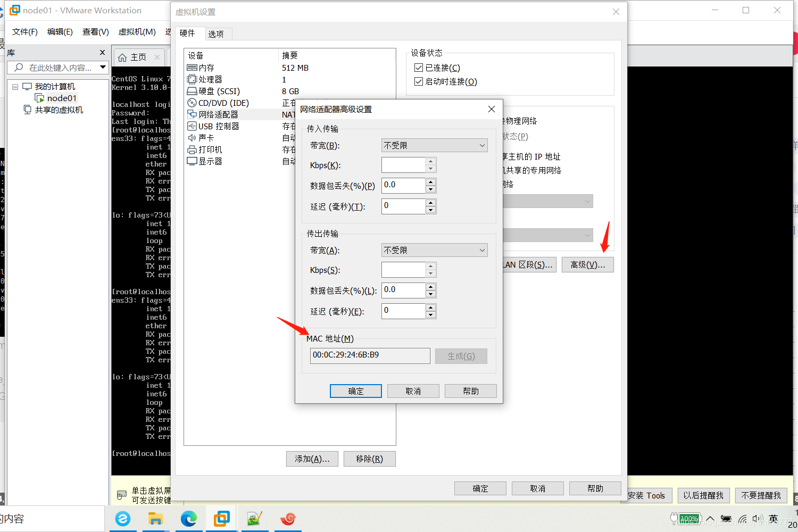Decrease incoming latency (T) stepper
Image resolution: width=798 pixels, height=532 pixels.
tap(431, 210)
